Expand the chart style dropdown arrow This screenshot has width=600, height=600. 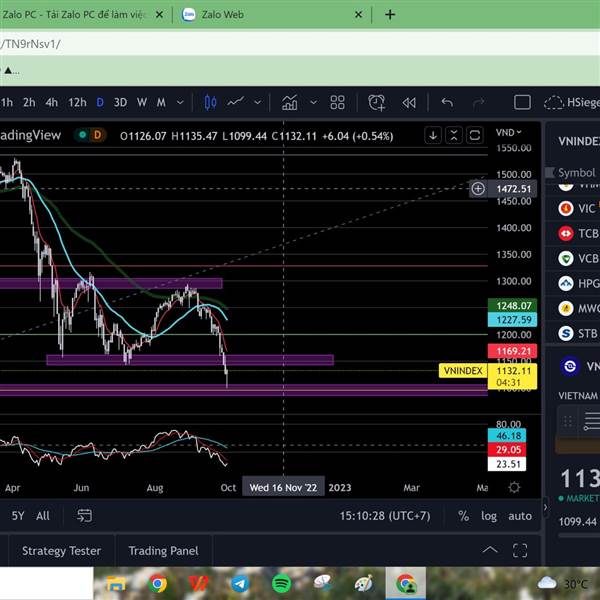(x=258, y=103)
